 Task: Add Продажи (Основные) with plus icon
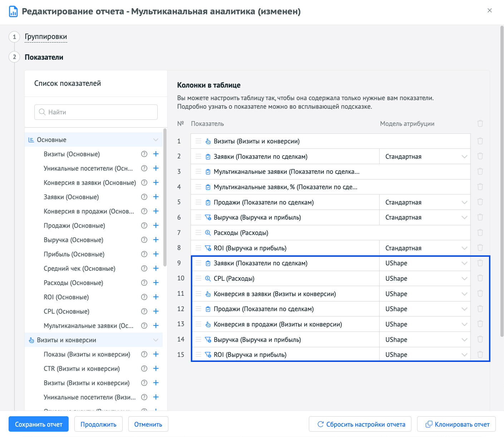(156, 225)
